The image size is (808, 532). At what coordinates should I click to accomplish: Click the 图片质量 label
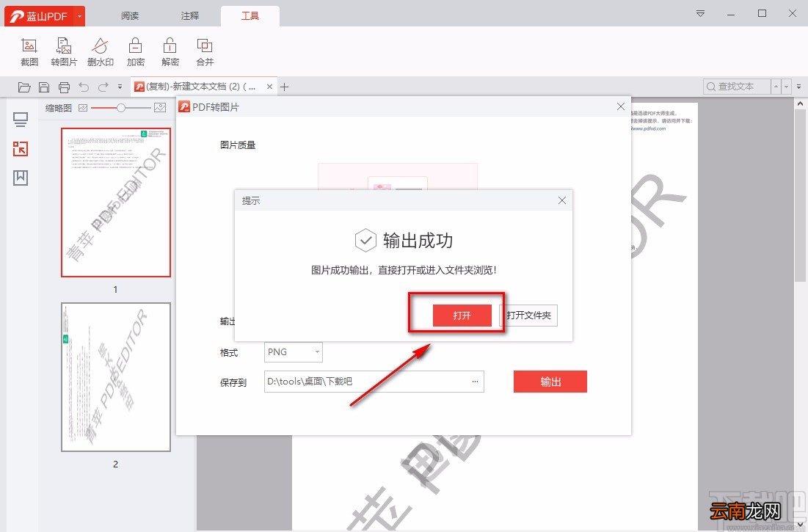pos(238,145)
